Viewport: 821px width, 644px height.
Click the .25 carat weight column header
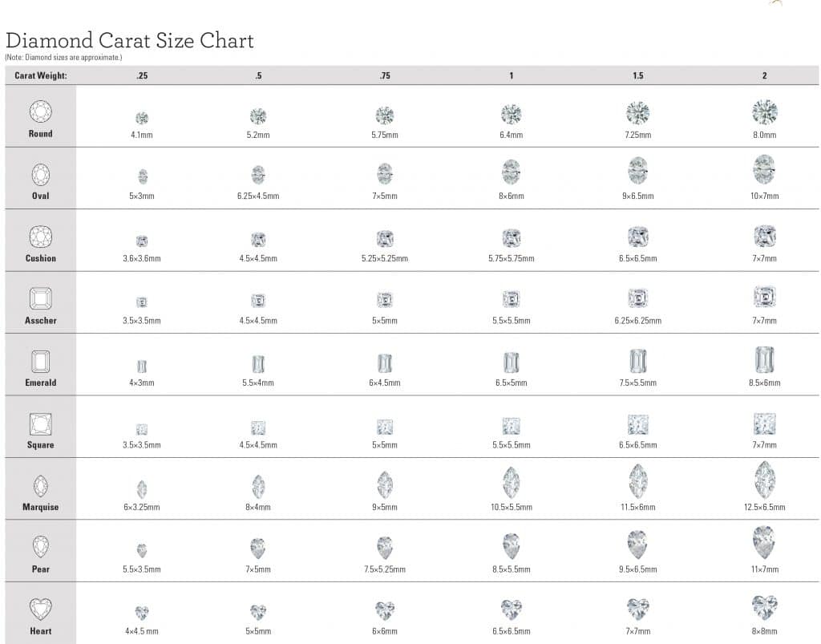(143, 74)
